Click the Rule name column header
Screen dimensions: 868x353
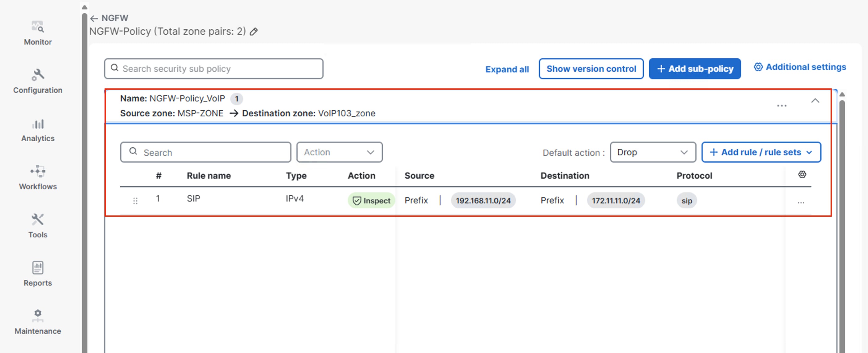click(208, 176)
